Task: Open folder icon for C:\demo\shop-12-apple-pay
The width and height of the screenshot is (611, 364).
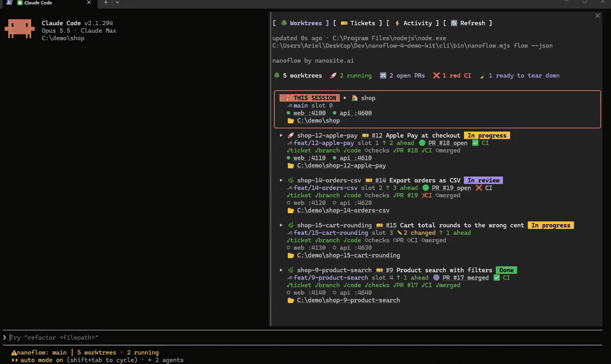Action: point(290,166)
